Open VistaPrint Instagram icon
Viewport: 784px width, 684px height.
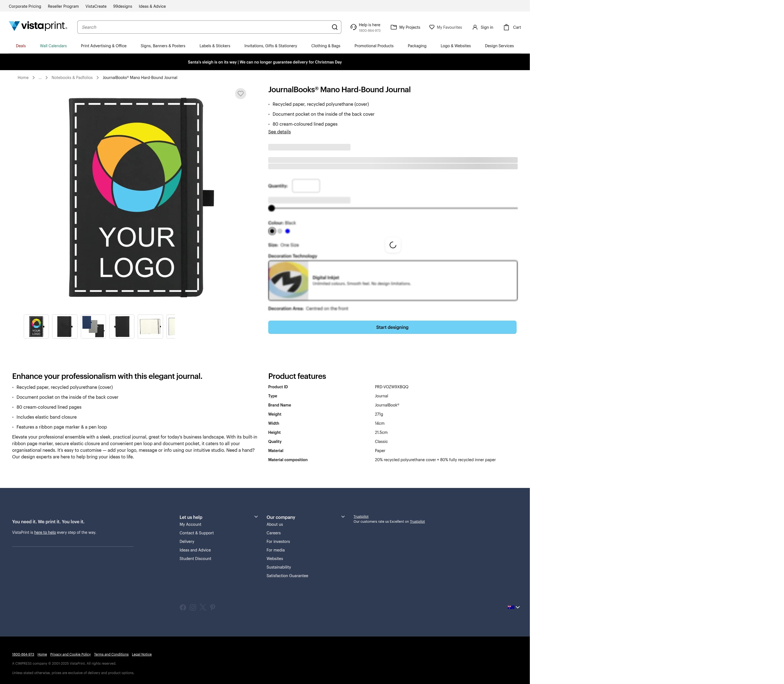point(193,607)
